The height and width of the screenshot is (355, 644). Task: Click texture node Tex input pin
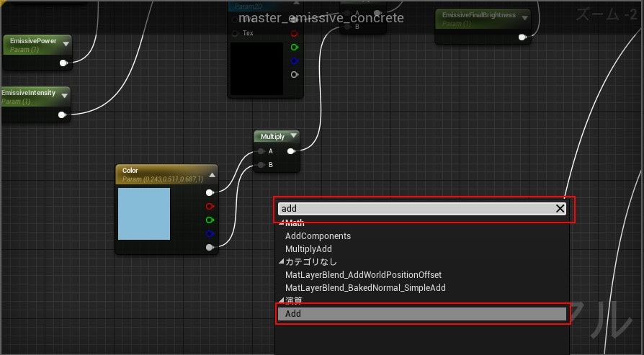coord(236,33)
